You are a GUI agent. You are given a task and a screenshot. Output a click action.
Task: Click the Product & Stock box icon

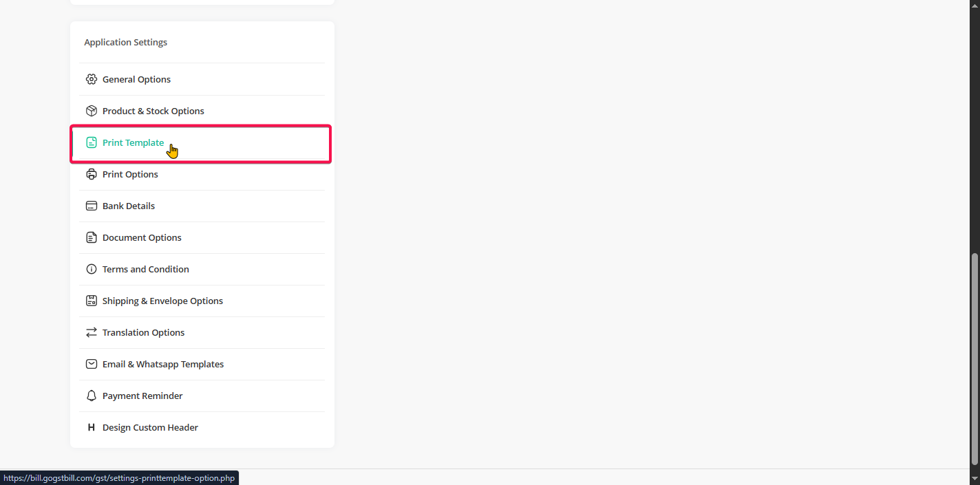click(x=91, y=111)
